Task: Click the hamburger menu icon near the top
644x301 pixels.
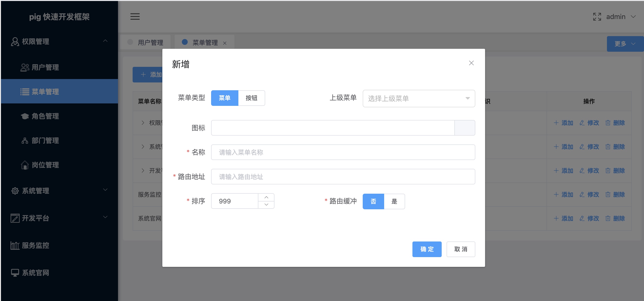Action: (x=135, y=17)
